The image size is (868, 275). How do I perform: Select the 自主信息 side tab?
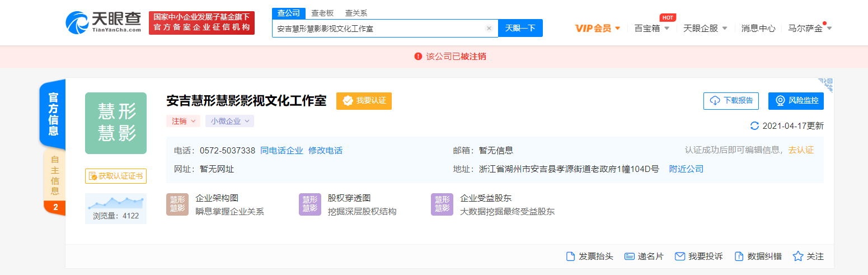[x=54, y=175]
